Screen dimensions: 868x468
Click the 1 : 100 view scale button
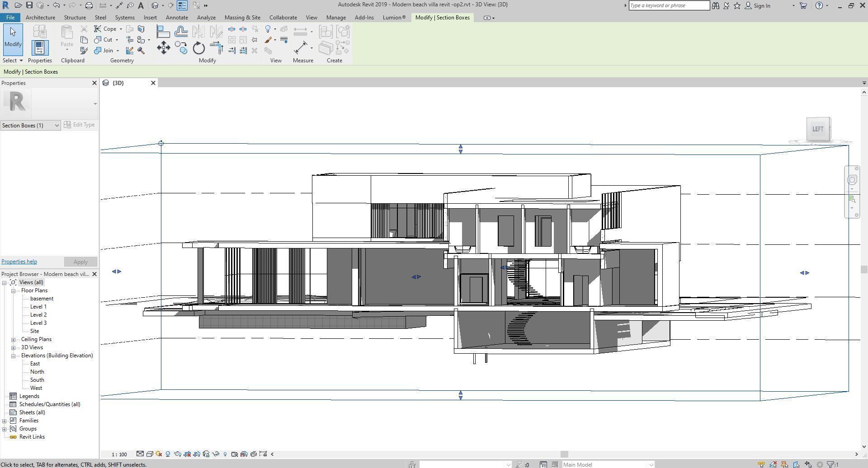(x=119, y=454)
